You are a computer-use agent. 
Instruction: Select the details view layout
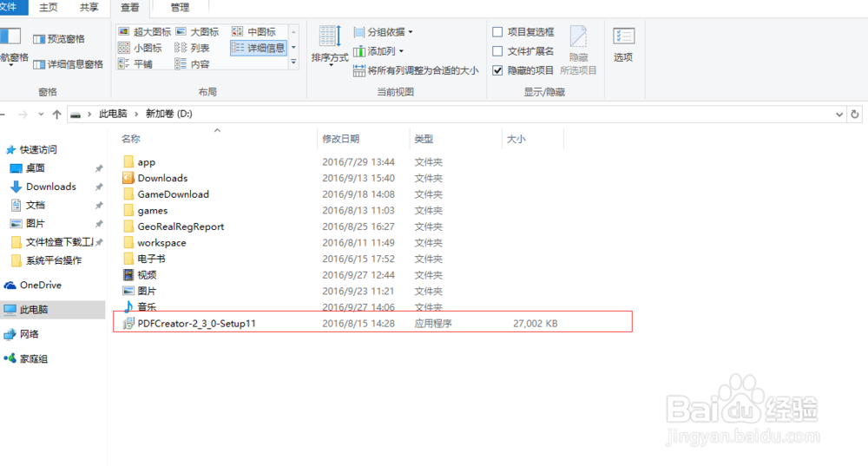point(259,48)
